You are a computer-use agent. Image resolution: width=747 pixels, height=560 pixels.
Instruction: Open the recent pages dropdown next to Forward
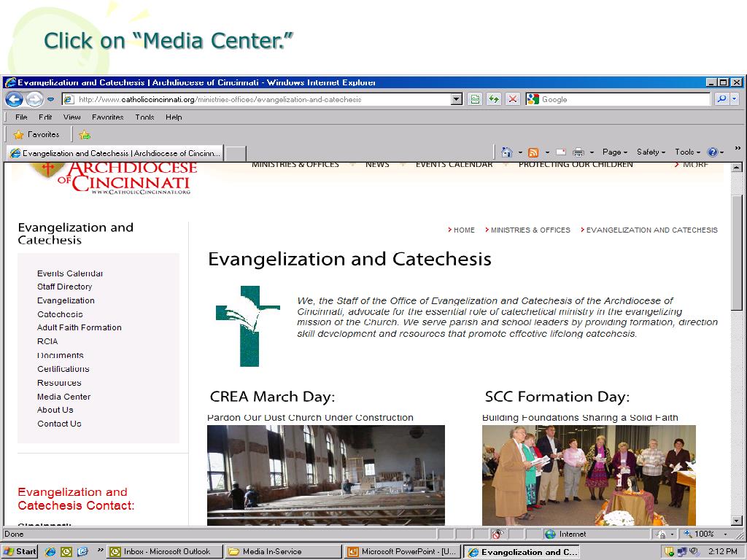50,99
